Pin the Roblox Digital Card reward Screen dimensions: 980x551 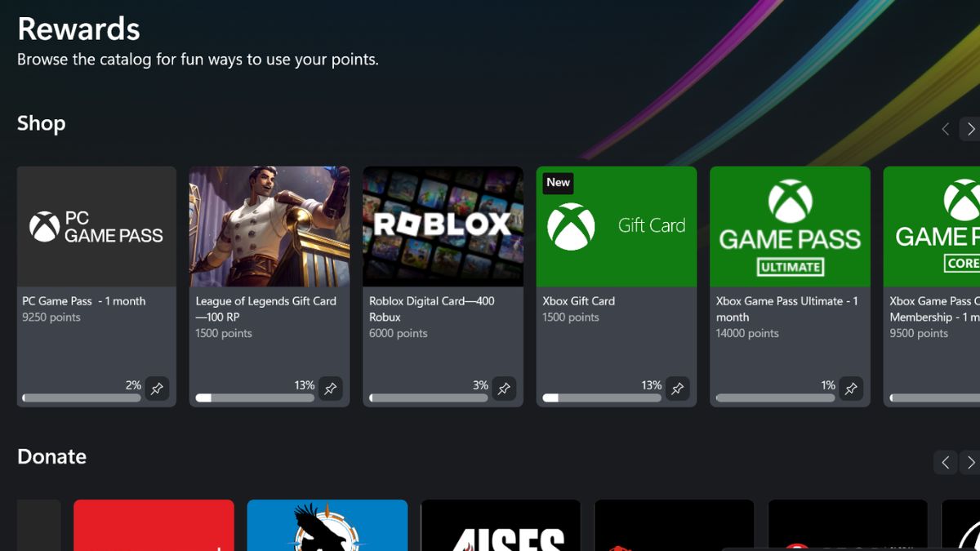504,389
